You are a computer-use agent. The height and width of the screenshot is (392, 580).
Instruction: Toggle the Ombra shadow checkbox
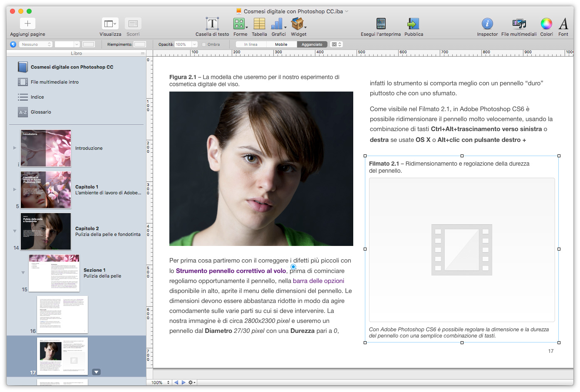(204, 45)
